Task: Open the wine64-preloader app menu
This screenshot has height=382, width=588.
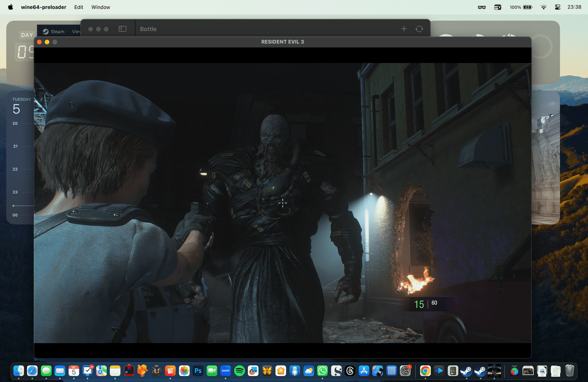Action: pos(43,7)
